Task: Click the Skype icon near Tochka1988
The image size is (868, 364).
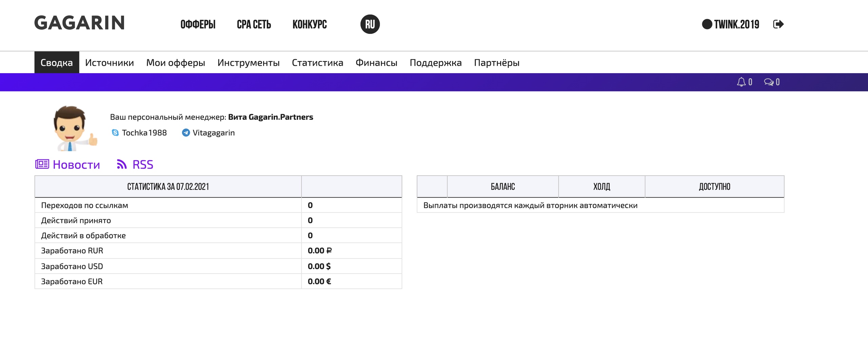Action: point(115,133)
